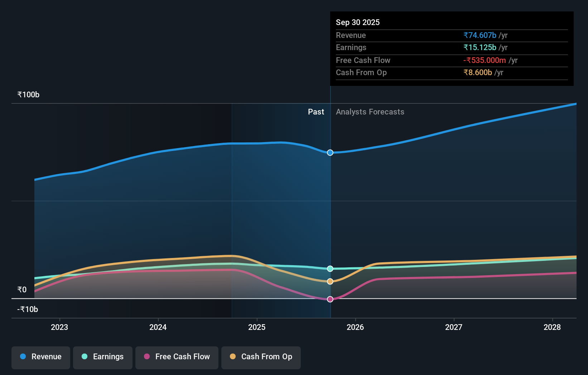Open the Cash From Op legend entry
Screen dimensions: 588x375
coord(261,357)
